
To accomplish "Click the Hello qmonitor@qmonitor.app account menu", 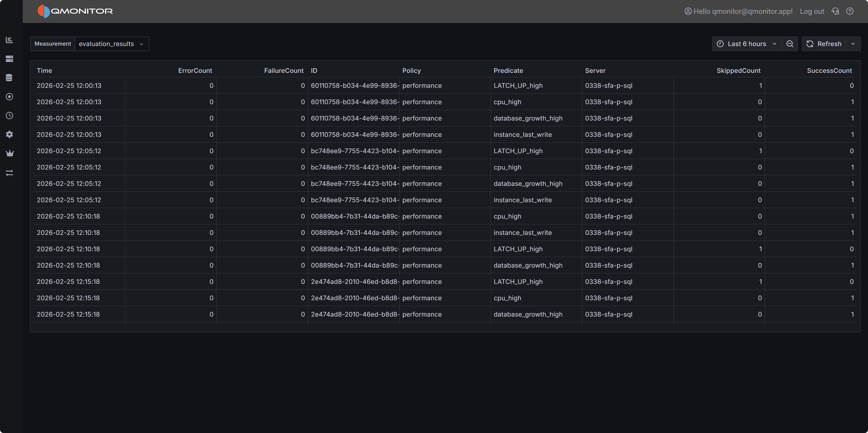I will [738, 11].
